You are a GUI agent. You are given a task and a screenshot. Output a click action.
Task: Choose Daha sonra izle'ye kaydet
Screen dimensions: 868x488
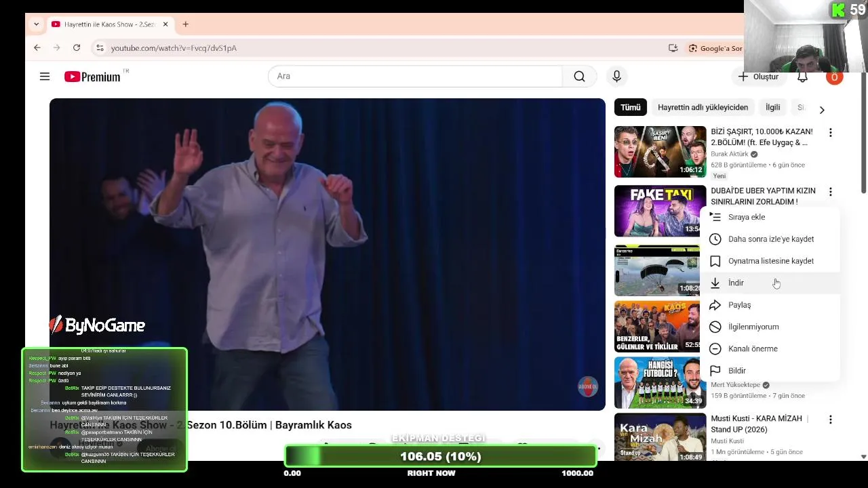[x=770, y=239]
